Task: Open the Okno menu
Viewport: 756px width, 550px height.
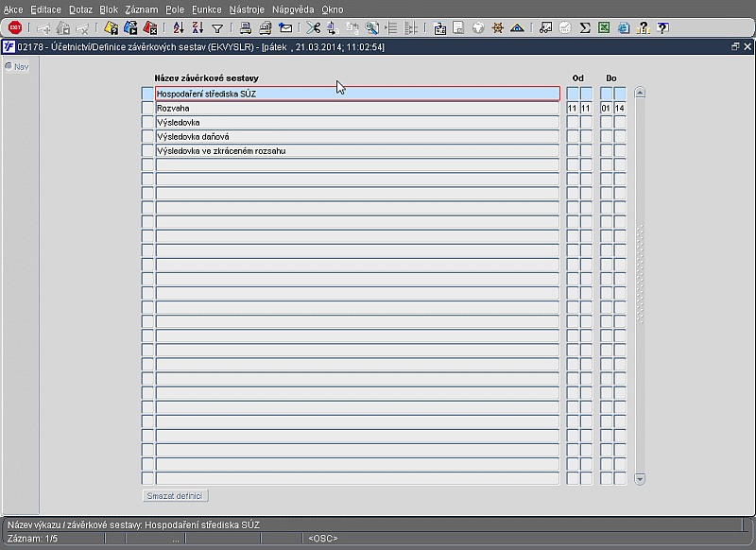Action: [x=333, y=9]
